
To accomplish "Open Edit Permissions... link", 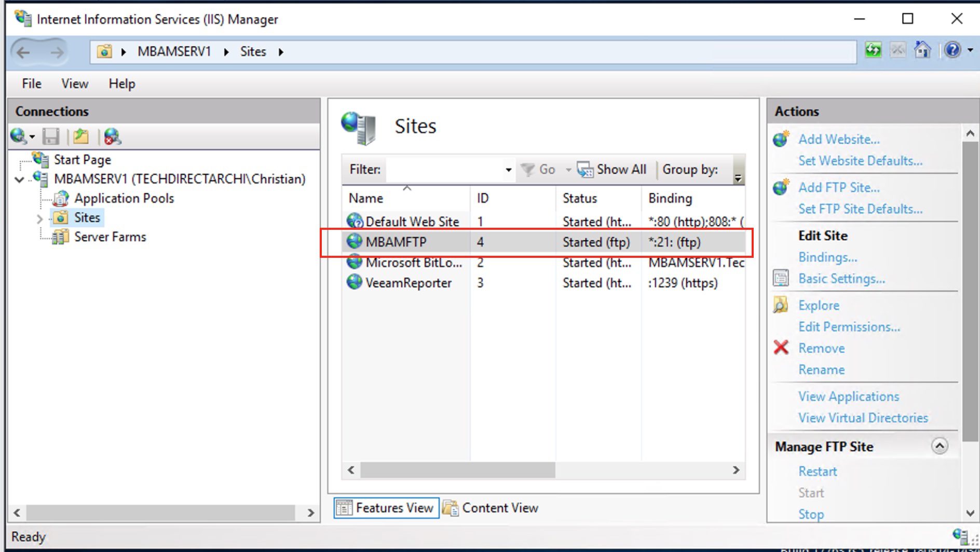I will tap(849, 327).
